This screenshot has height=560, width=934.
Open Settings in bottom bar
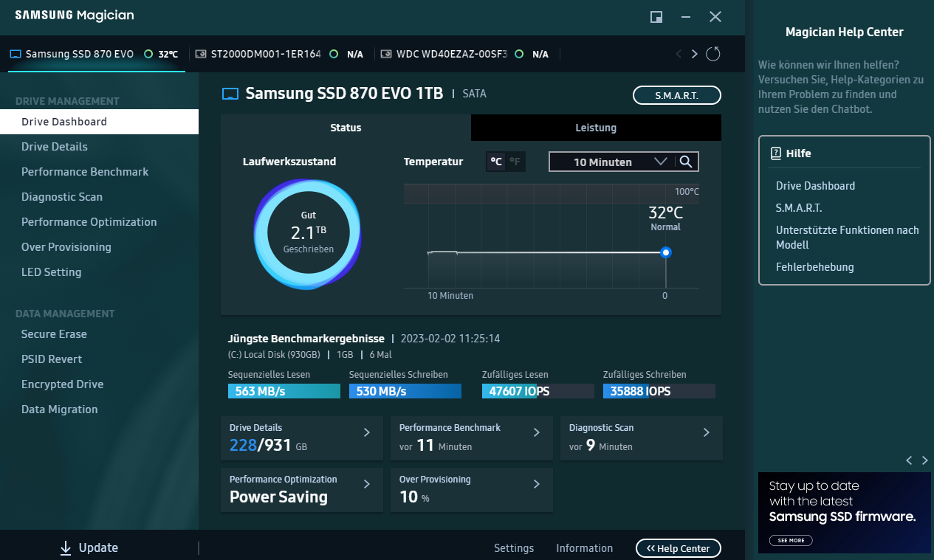point(514,548)
